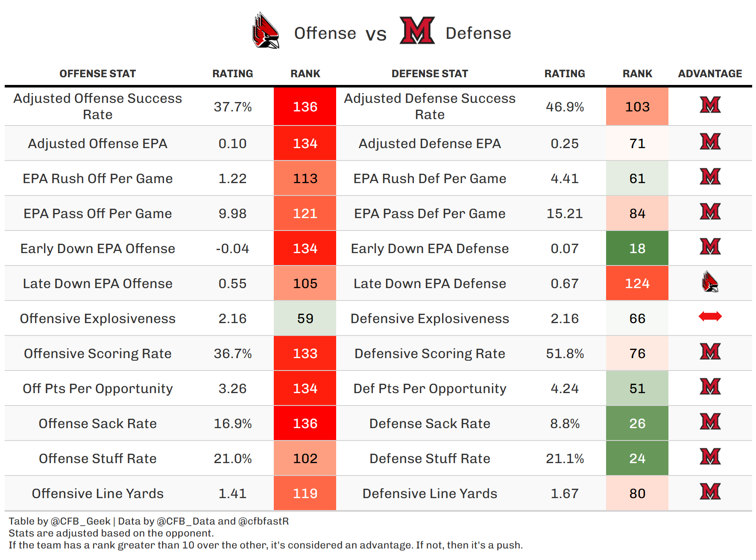Click the red 136 offense success rate rank cell
756x560 pixels.
(305, 107)
